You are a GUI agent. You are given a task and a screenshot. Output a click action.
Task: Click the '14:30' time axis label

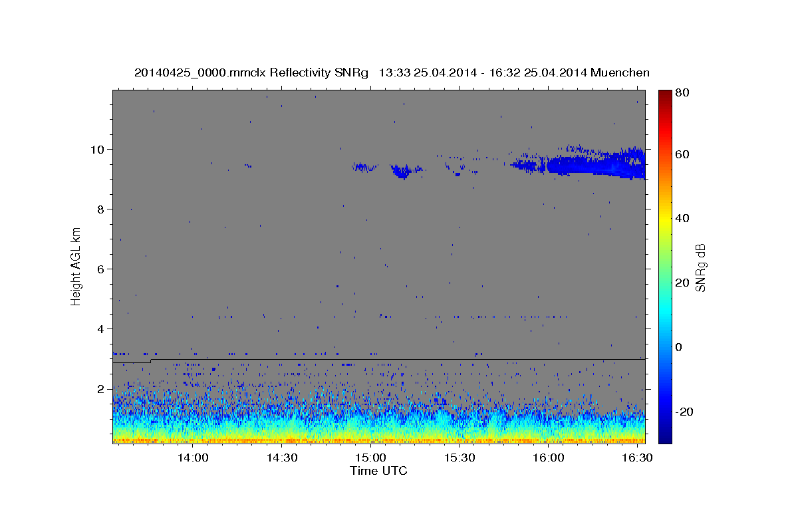point(282,458)
